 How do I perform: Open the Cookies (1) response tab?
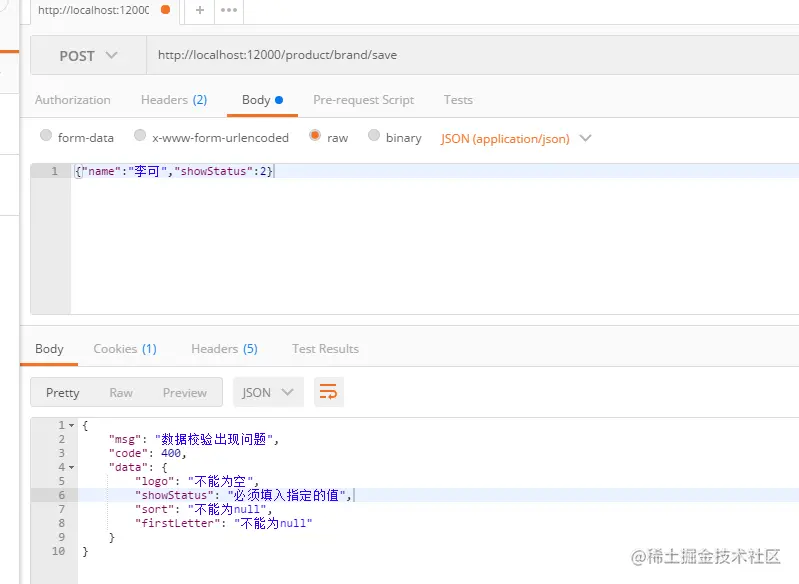(125, 349)
